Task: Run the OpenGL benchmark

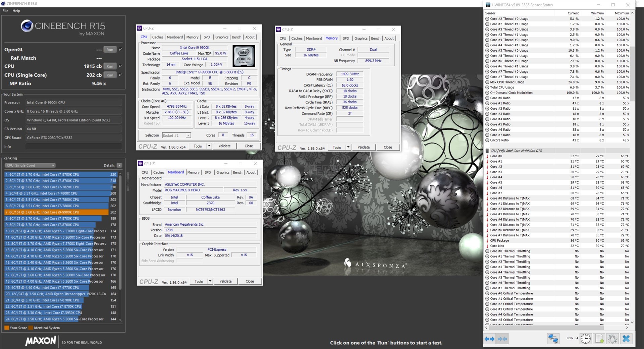Action: 110,50
